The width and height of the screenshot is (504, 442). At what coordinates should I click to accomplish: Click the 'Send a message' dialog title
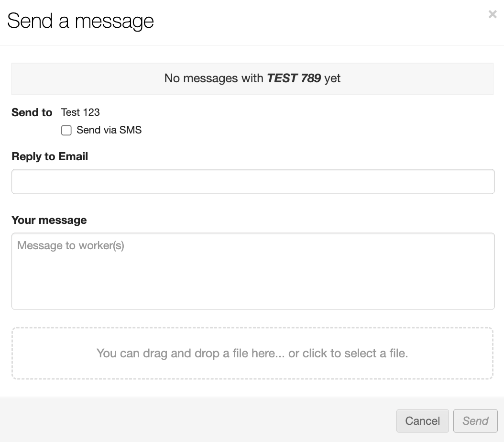coord(80,22)
